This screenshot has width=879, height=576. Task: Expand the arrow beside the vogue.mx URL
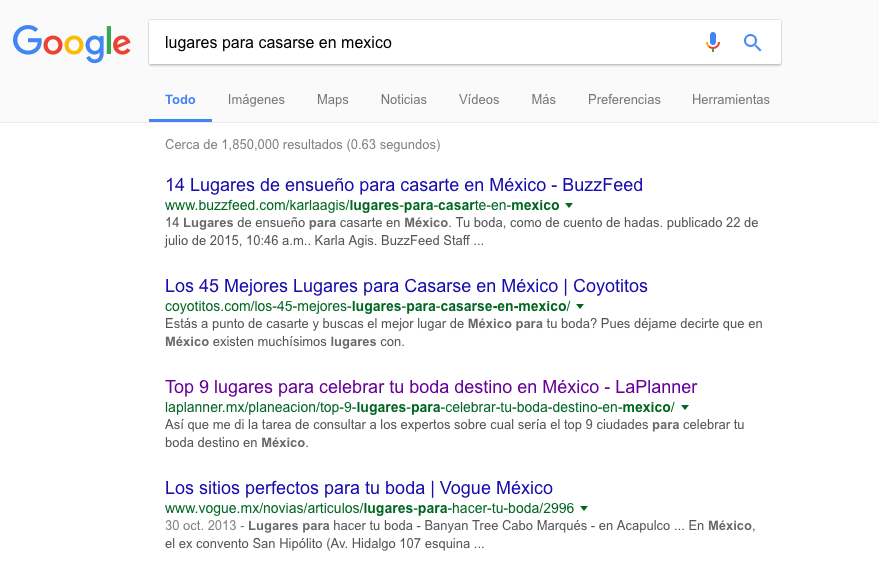583,509
